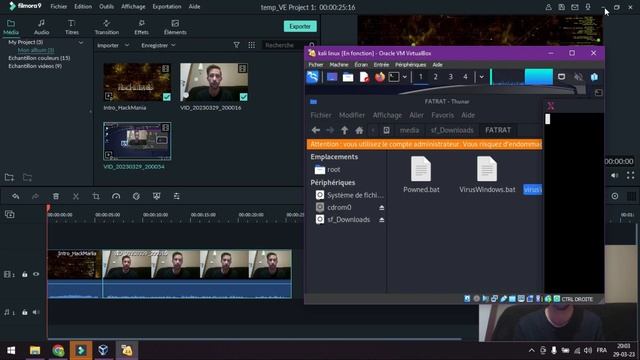Click the Recherche search field
The image size is (640, 360).
point(285,45)
